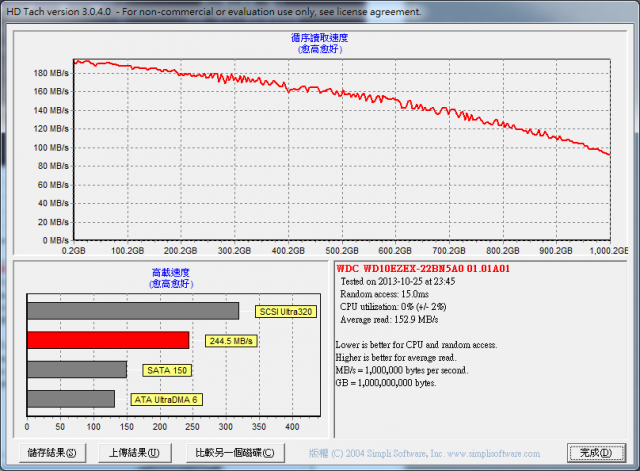Click 'Higher is better for average read' note

coord(396,358)
